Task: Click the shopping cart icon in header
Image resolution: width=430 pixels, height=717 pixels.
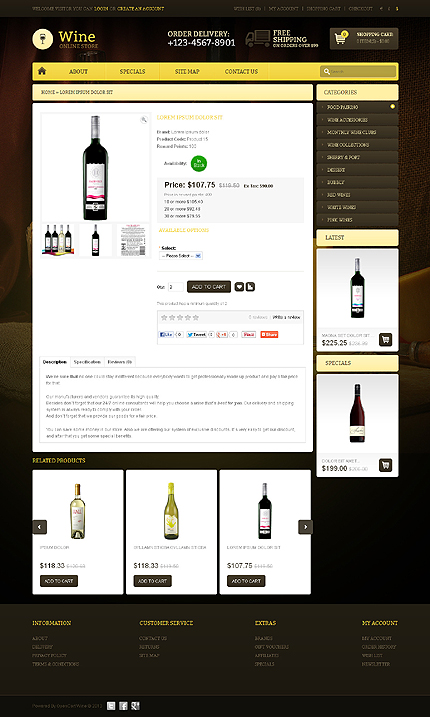Action: [x=340, y=38]
